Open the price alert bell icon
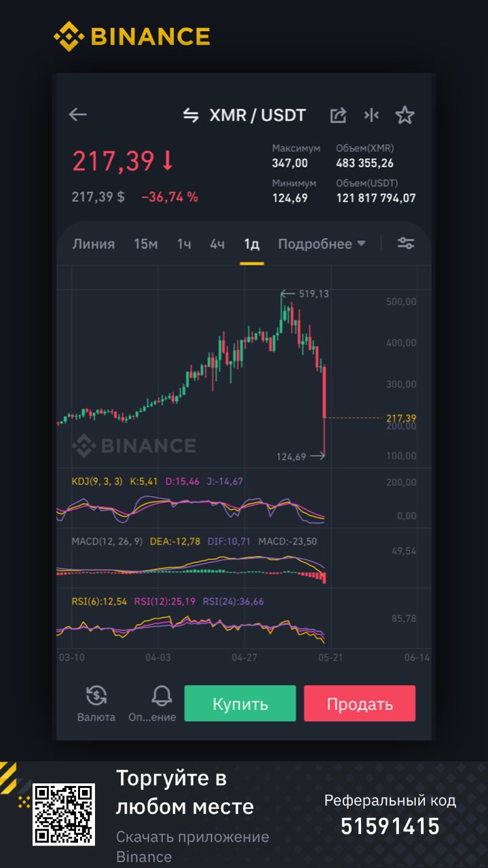The height and width of the screenshot is (868, 488). 162,696
